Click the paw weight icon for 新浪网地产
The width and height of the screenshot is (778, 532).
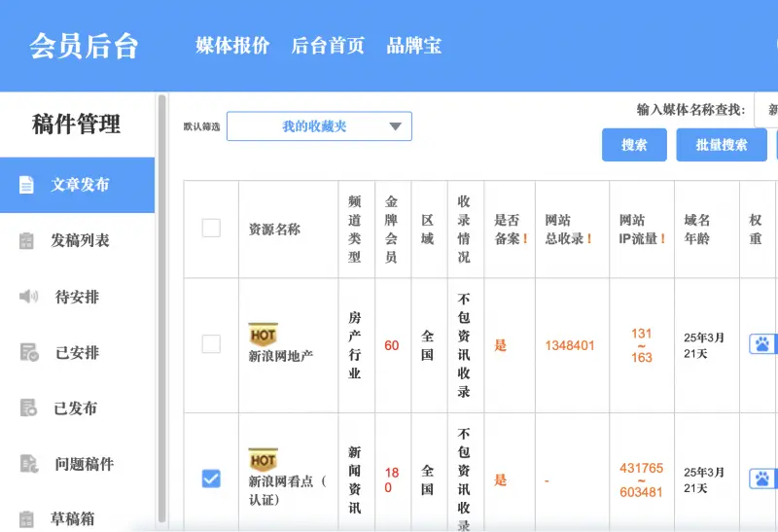(x=762, y=344)
